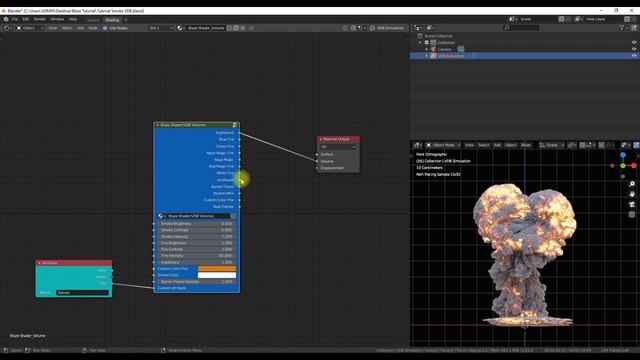Open node editor Add menu
The height and width of the screenshot is (360, 640).
tap(80, 28)
